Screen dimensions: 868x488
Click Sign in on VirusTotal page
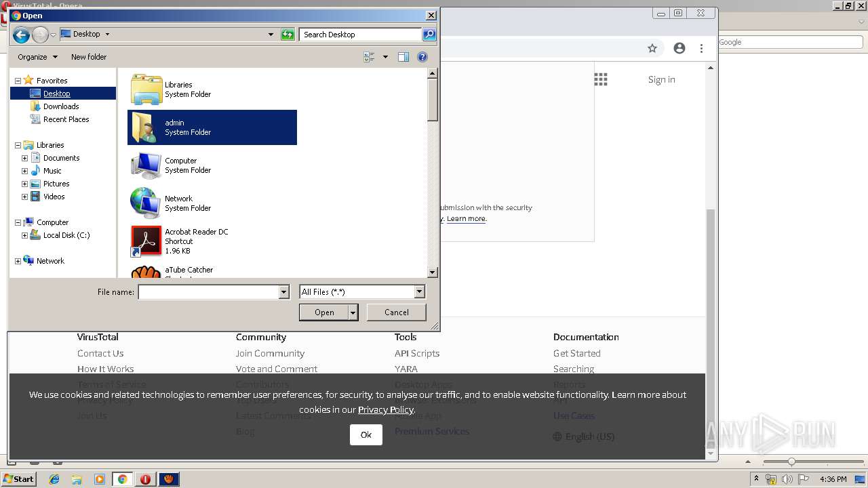tap(661, 79)
